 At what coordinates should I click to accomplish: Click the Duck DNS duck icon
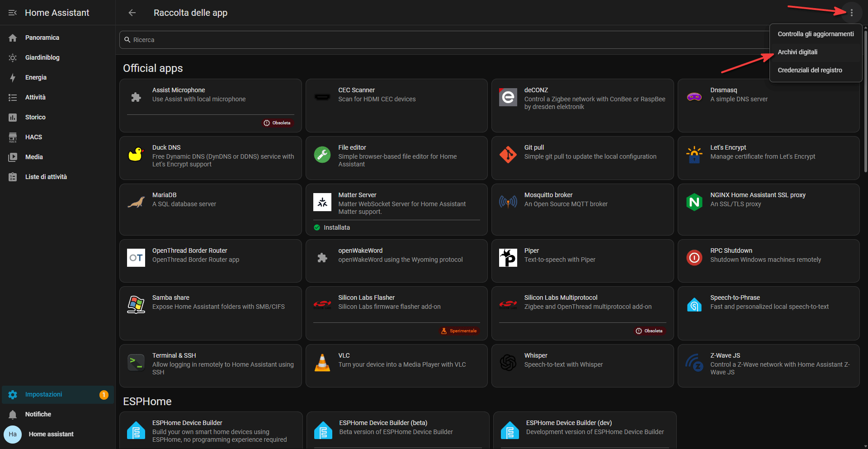(136, 155)
